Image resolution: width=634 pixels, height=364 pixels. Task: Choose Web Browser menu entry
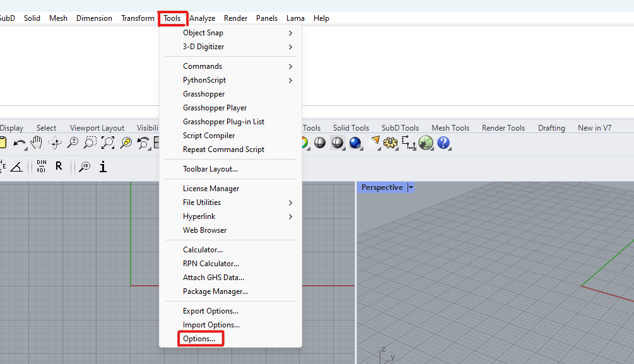click(x=204, y=230)
